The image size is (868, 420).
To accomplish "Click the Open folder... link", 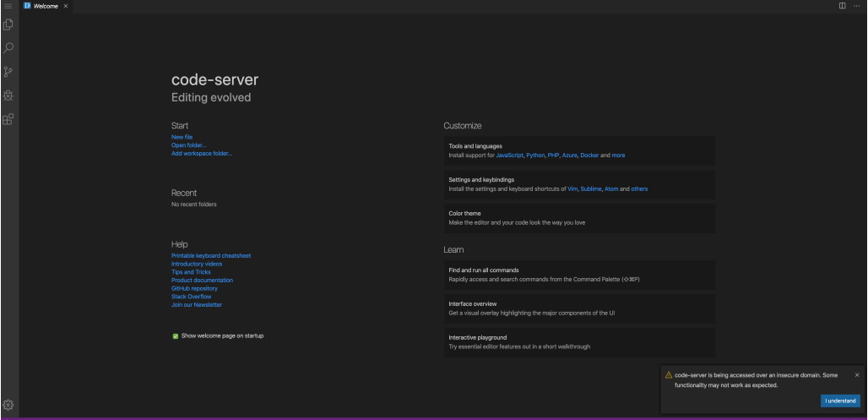I will point(189,145).
